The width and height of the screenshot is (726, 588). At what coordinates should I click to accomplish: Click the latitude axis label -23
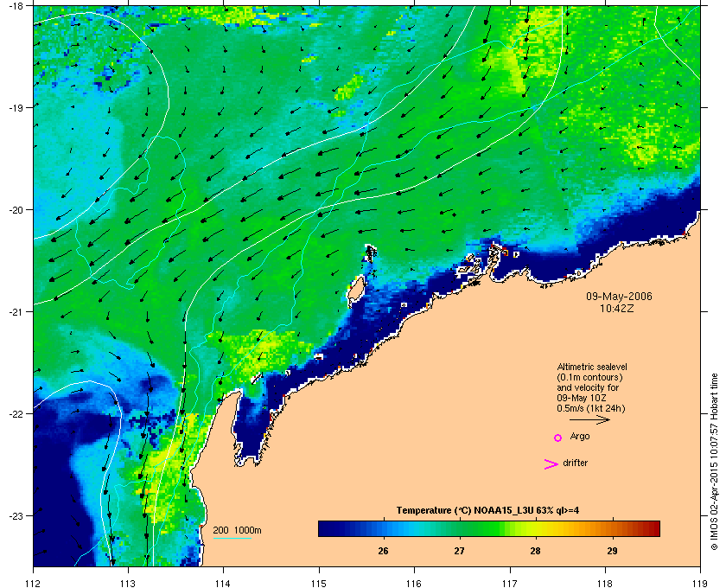tap(16, 515)
